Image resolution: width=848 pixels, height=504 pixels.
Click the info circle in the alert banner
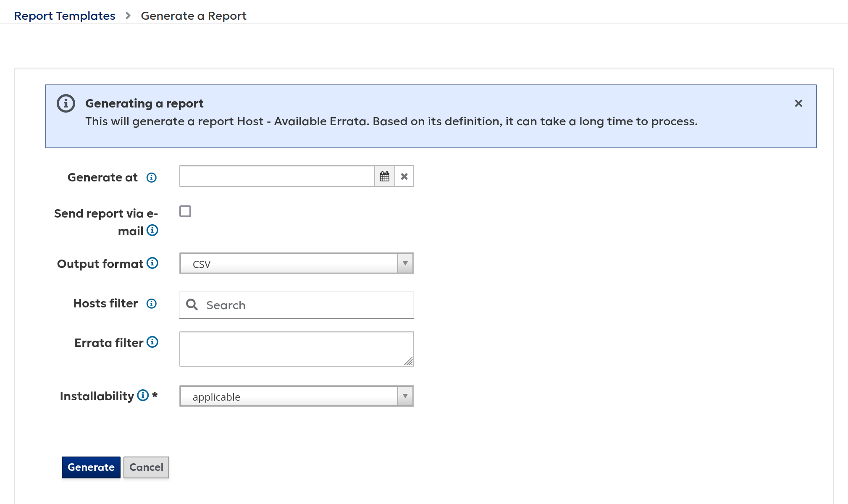(66, 103)
